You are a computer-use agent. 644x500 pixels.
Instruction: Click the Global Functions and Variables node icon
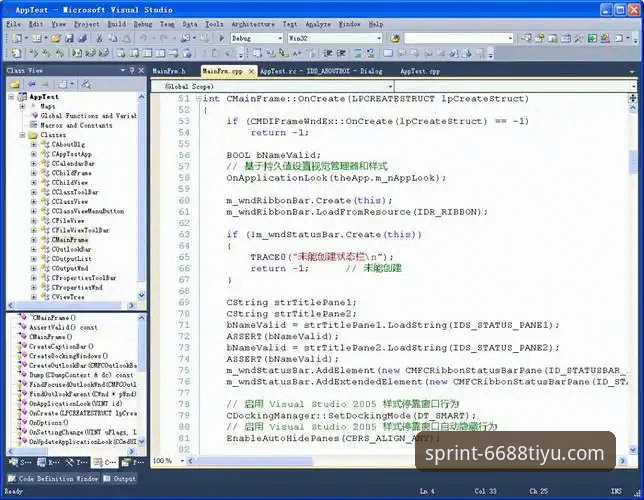click(x=33, y=116)
